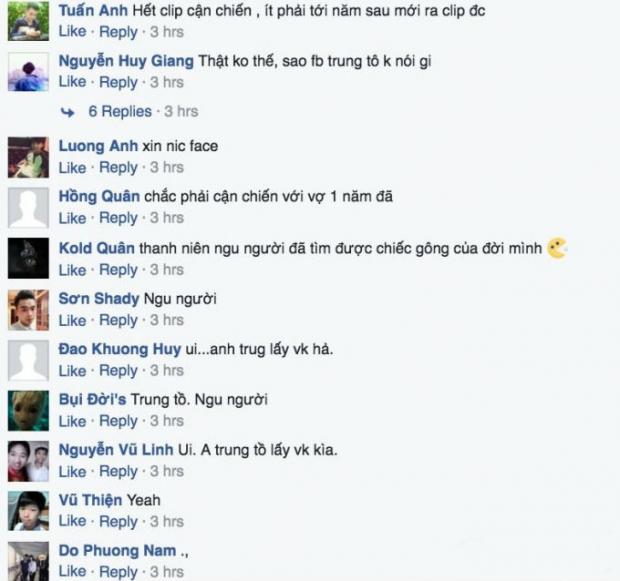Click Sơn Shady's avatar photo
Image resolution: width=620 pixels, height=581 pixels.
click(28, 310)
